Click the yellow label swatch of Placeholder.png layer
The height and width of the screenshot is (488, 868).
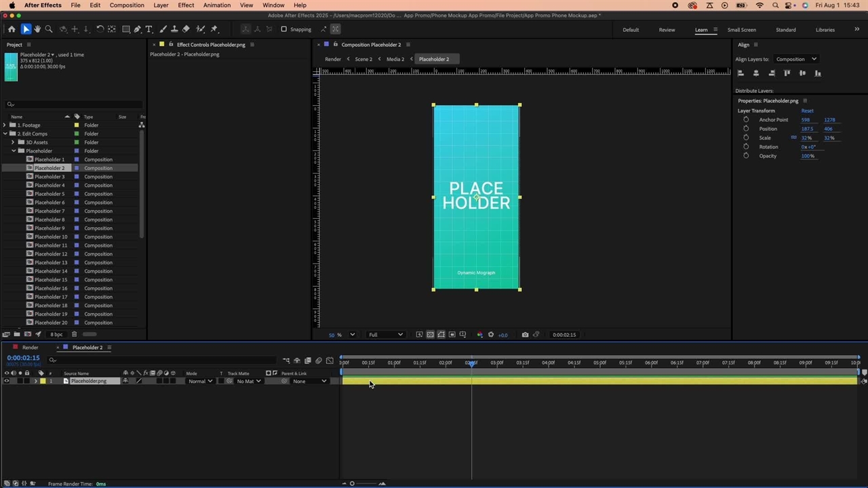tap(43, 382)
